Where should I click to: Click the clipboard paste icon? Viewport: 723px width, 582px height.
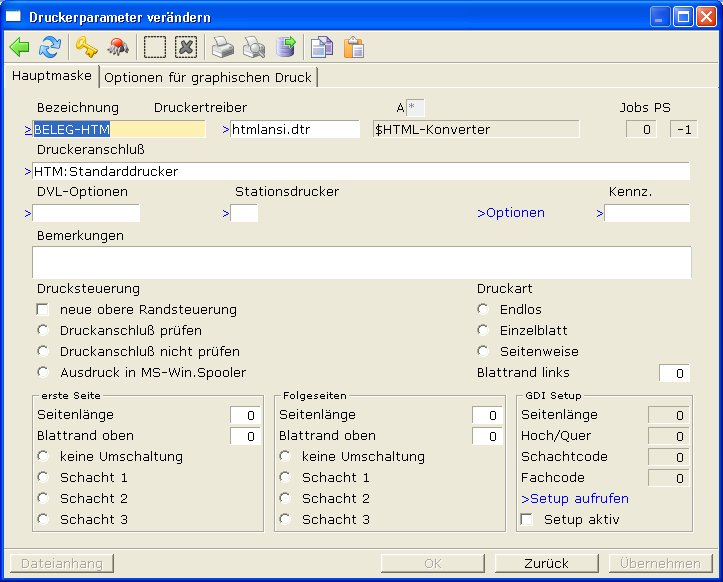click(x=353, y=47)
